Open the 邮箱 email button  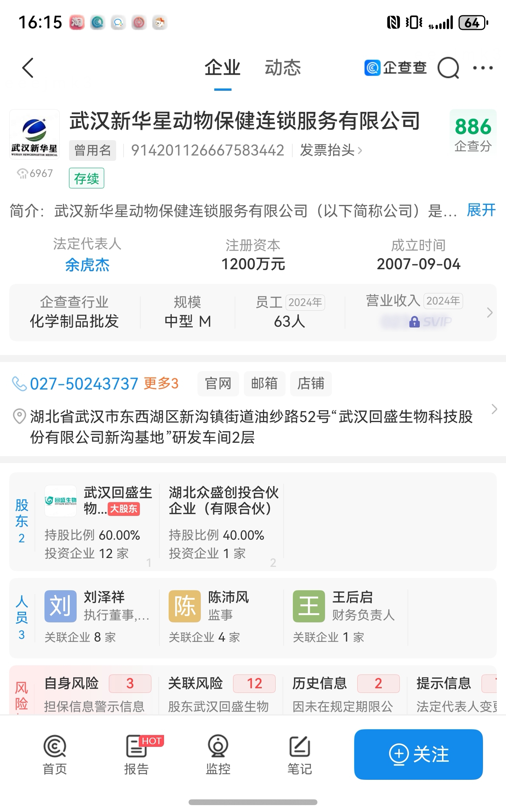[264, 383]
